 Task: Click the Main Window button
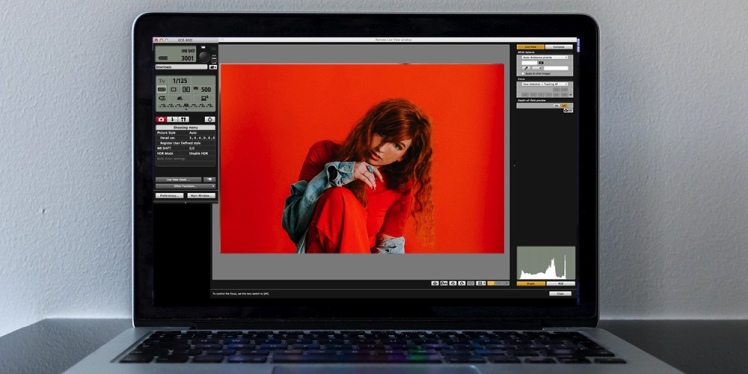[201, 196]
